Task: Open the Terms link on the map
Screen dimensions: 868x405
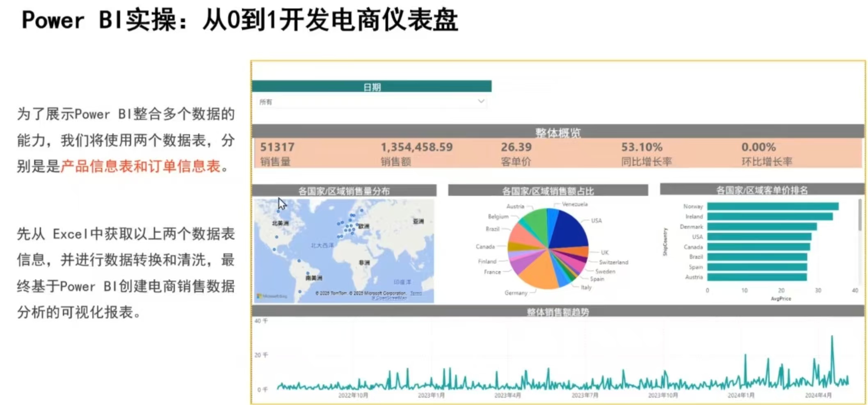Action: pos(416,293)
